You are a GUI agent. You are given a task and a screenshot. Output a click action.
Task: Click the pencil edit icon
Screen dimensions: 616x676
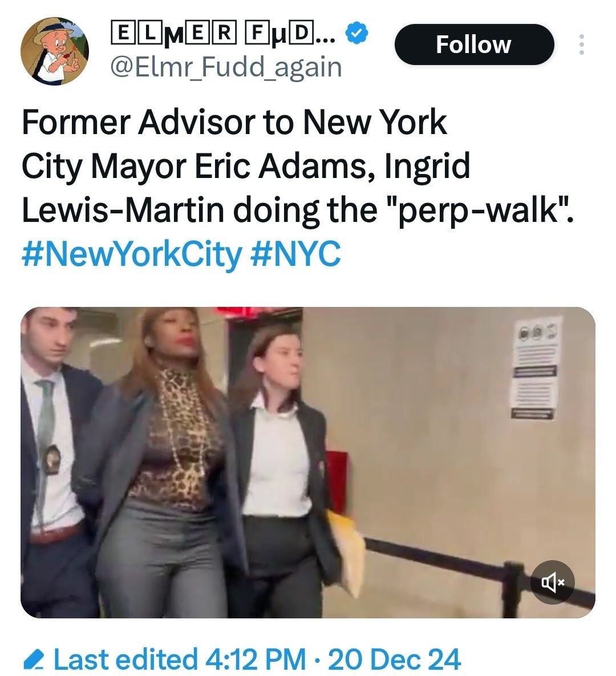[x=34, y=660]
